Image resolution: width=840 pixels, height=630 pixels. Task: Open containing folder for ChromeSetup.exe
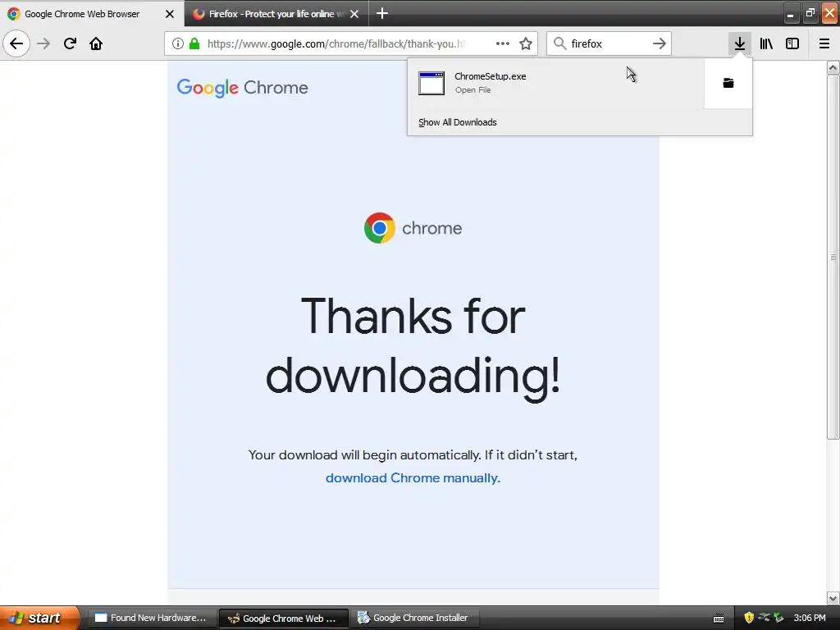click(x=728, y=83)
